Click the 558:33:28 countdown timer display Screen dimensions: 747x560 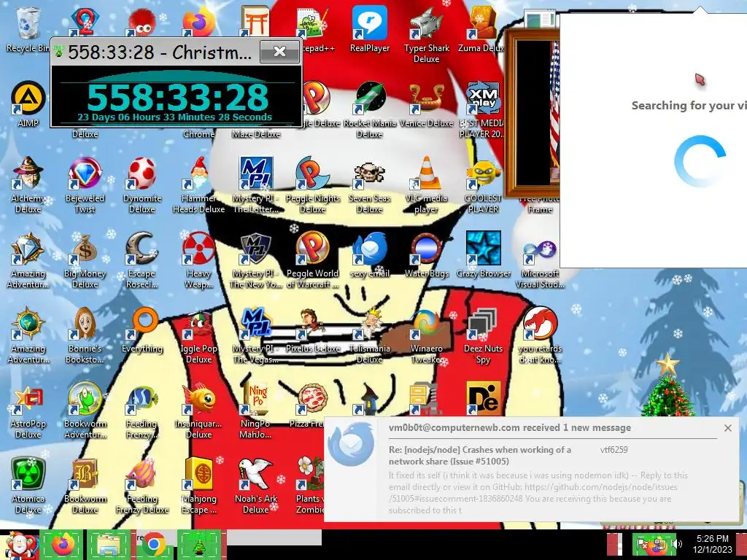pyautogui.click(x=177, y=97)
